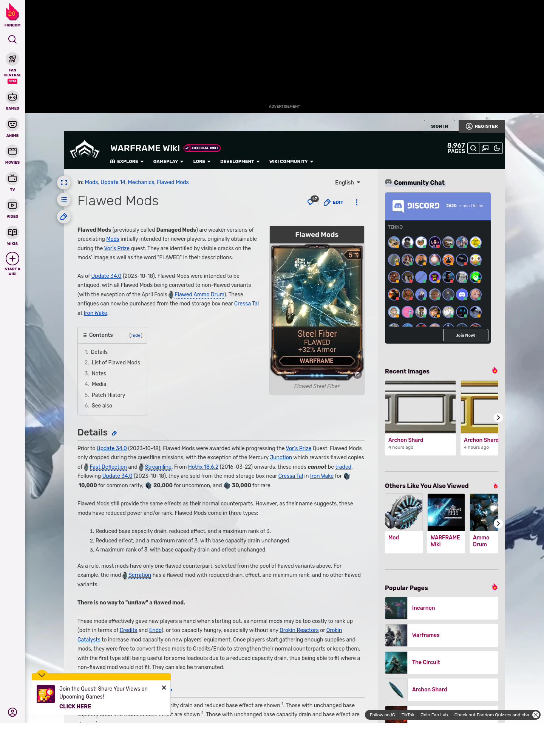
Task: Click Join Fan Lab link
Action: pyautogui.click(x=434, y=715)
